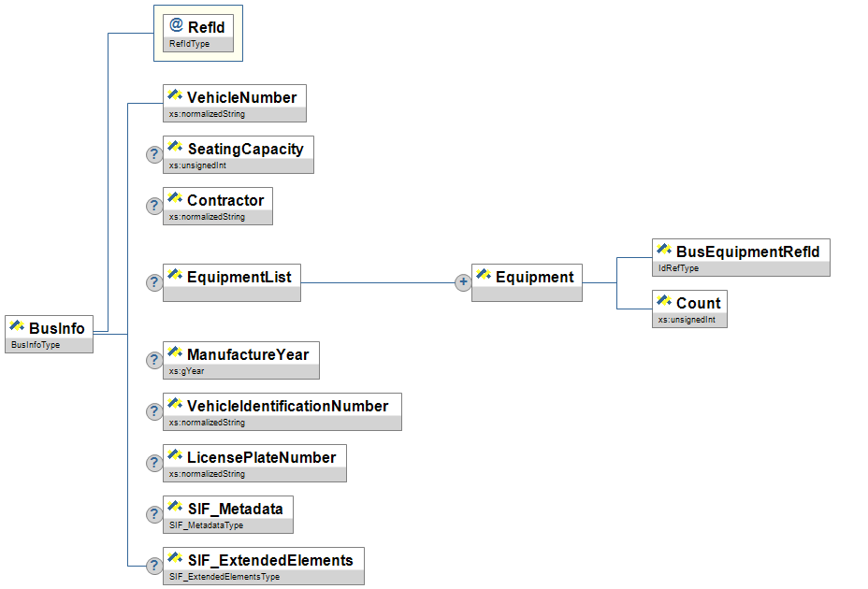Select the Equipment element box
This screenshot has height=589, width=868.
527,277
